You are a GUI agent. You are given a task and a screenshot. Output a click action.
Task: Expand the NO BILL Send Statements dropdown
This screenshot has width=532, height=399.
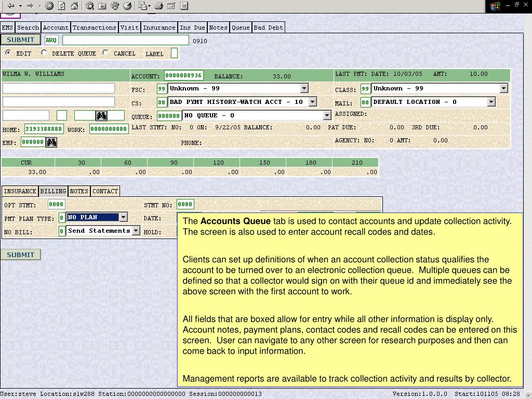(x=136, y=231)
